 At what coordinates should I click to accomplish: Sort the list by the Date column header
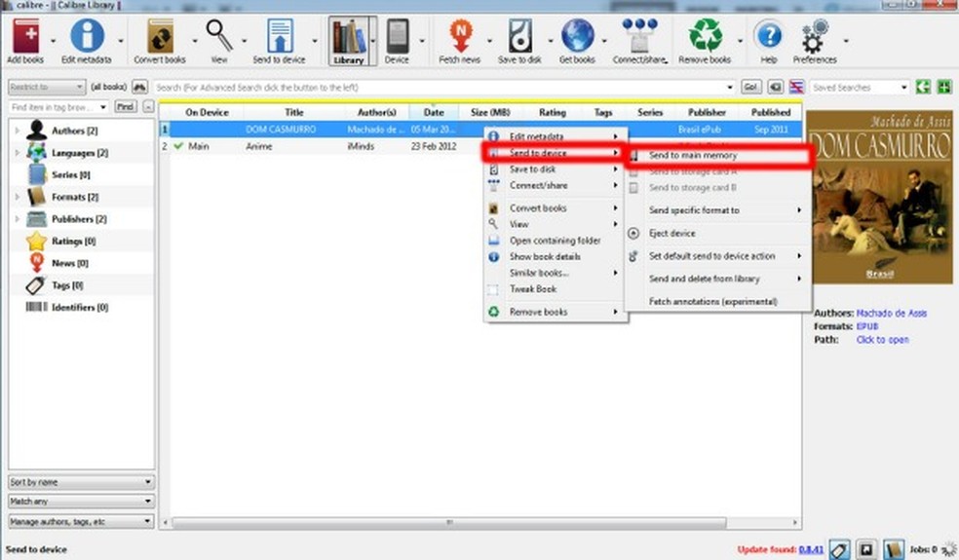pyautogui.click(x=434, y=113)
